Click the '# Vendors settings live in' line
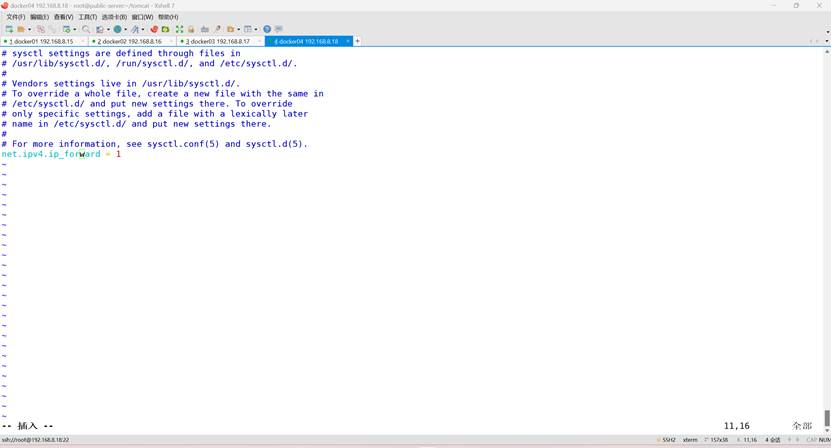Viewport: 831px width, 448px height. pos(120,83)
